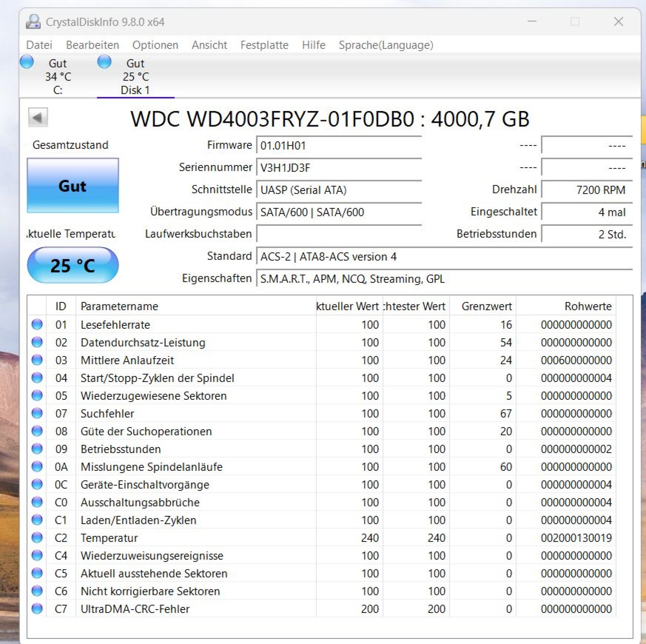This screenshot has width=646, height=644.
Task: Click status orb for Wiederzugewiesene Sektoren row
Action: (37, 396)
